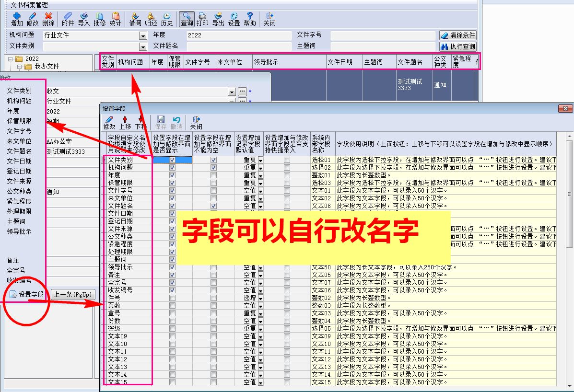Click the 来文单位 column header
Viewport: 574px width, 392px height.
(234, 62)
